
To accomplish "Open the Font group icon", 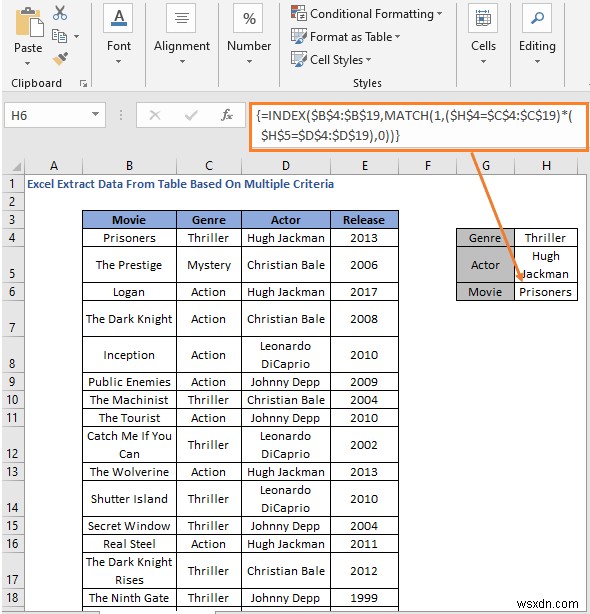I will tap(119, 18).
